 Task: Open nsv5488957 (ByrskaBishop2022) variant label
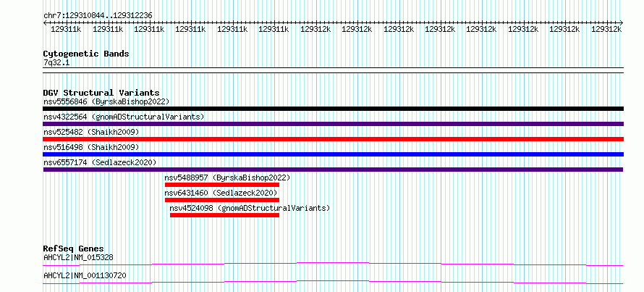click(x=227, y=178)
